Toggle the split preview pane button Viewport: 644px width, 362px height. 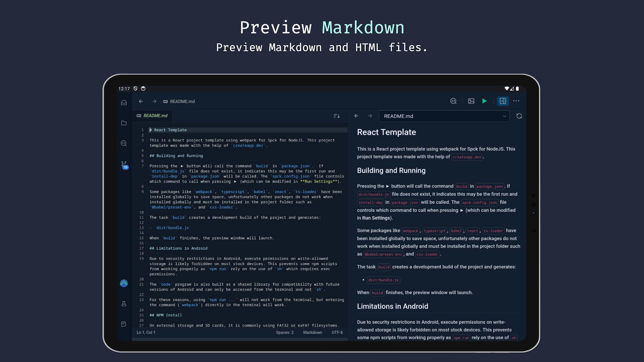[x=503, y=101]
